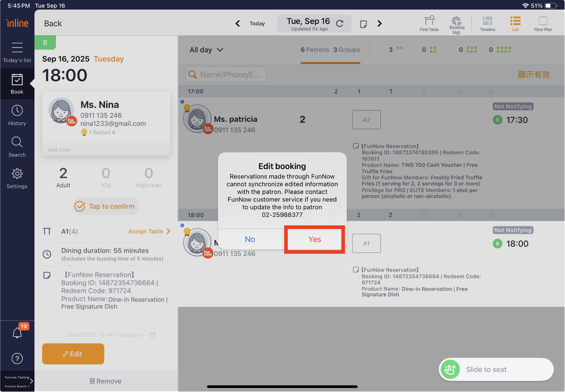Open notifications bell with 19 badge
The image size is (565, 392).
click(x=17, y=333)
